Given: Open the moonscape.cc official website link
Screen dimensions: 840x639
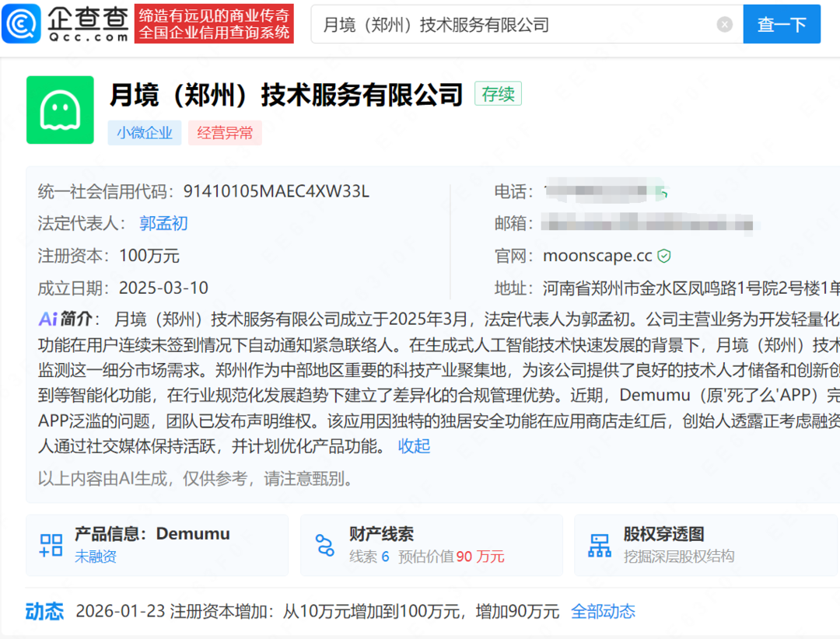Looking at the screenshot, I should coord(597,256).
